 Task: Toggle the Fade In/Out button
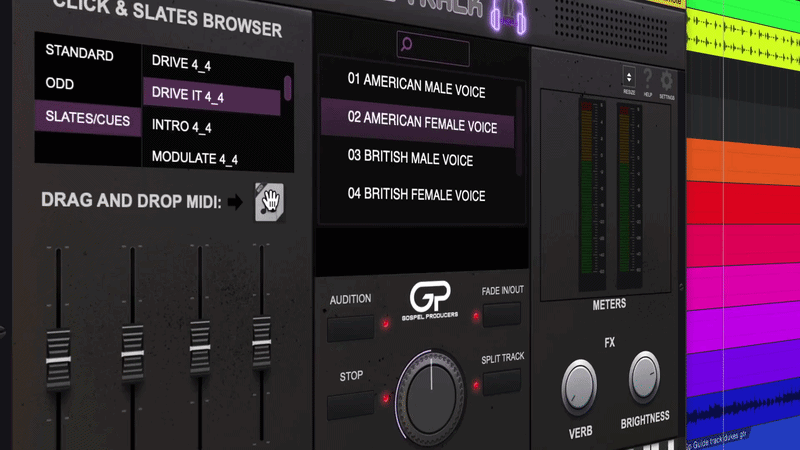click(502, 314)
